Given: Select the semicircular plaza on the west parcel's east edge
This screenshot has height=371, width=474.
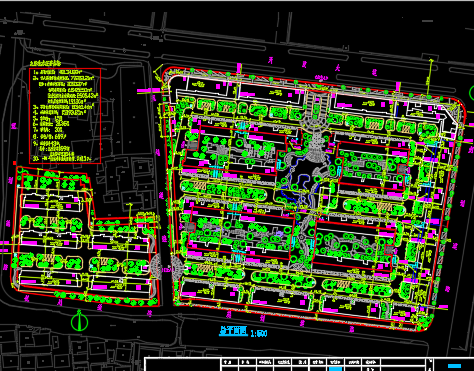Looking at the screenshot, I should pos(156,268).
